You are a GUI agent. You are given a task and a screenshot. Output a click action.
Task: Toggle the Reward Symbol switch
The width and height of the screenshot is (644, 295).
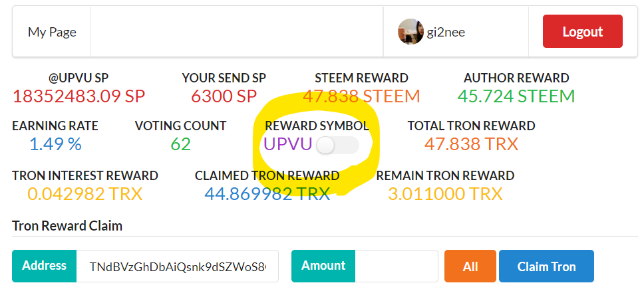337,145
